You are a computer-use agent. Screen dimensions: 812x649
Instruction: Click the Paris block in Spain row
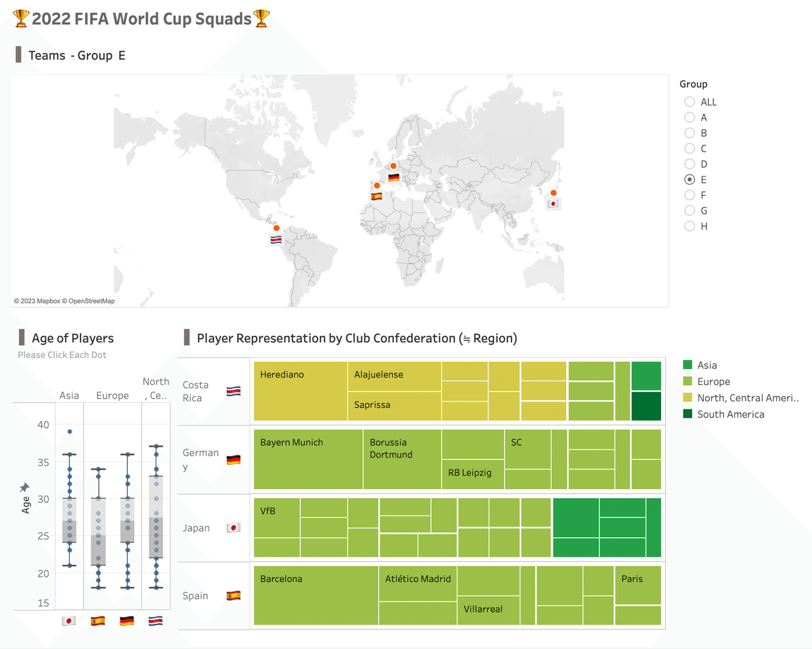point(638,585)
